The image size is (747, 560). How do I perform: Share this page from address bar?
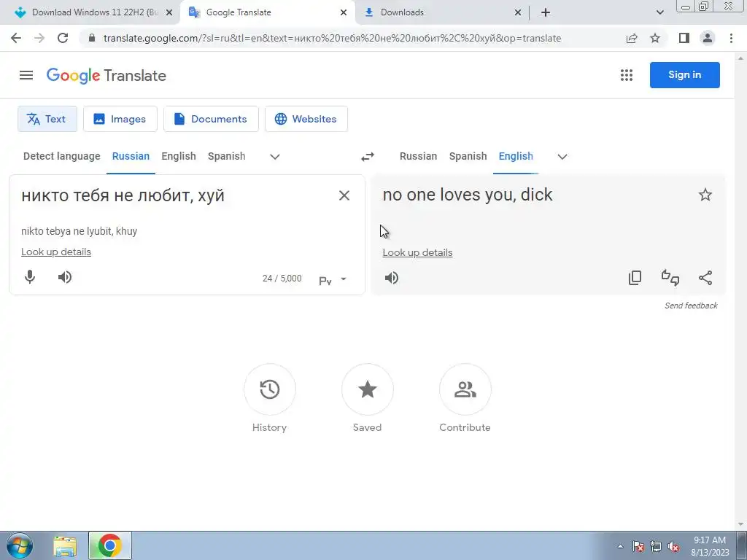(x=632, y=38)
